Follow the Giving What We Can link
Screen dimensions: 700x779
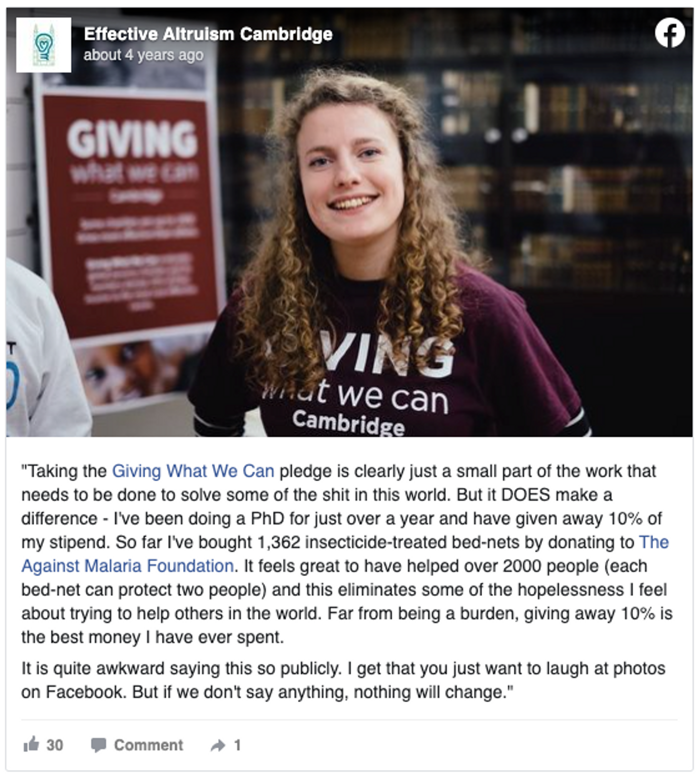point(193,471)
